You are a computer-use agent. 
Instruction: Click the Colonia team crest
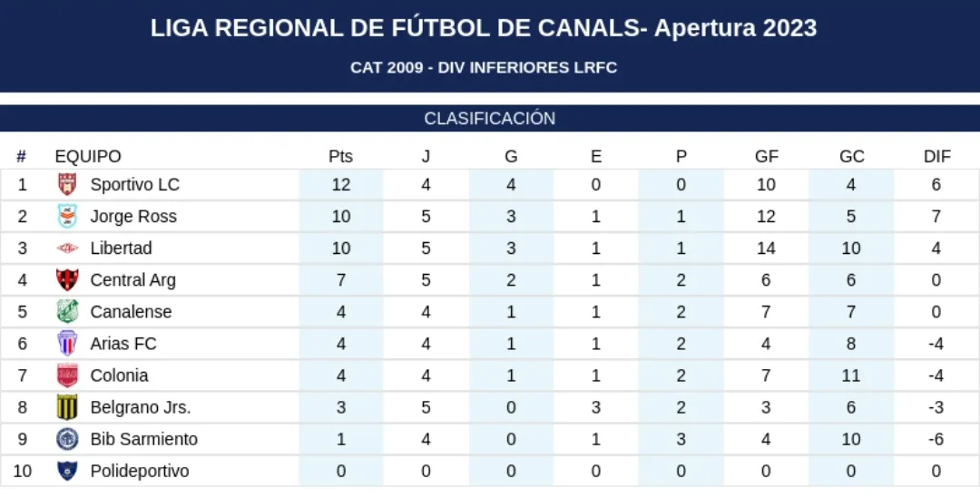pos(67,375)
